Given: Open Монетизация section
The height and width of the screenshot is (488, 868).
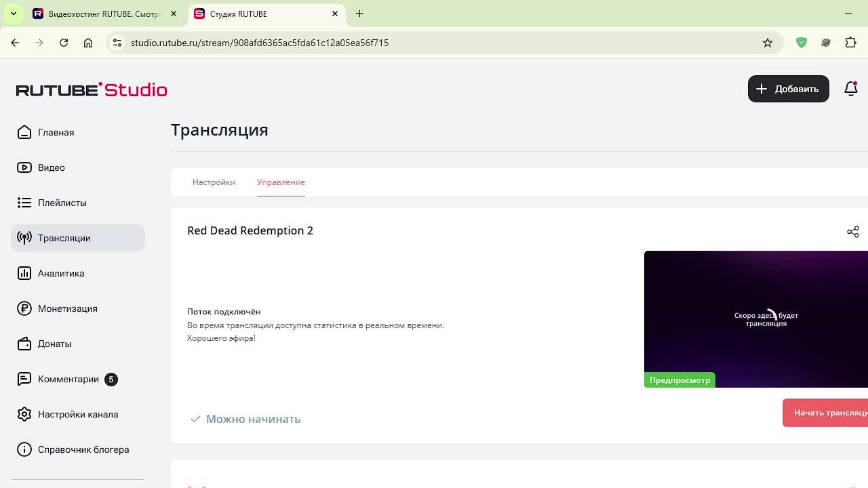Looking at the screenshot, I should tap(78, 308).
